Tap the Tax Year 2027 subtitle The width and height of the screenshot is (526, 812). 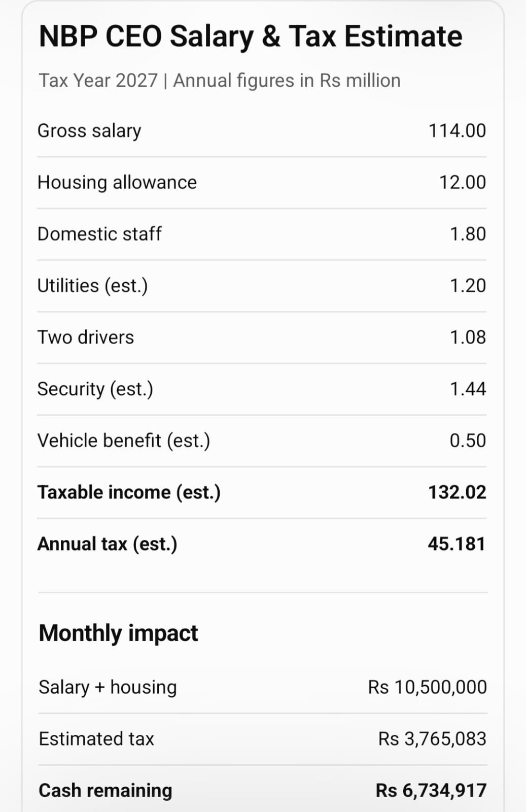220,81
